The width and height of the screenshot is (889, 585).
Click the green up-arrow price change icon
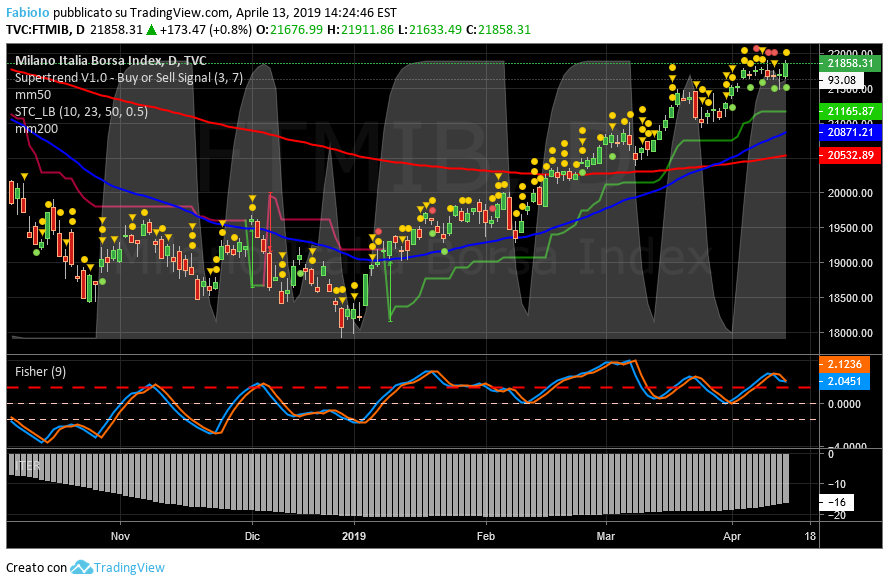click(151, 30)
